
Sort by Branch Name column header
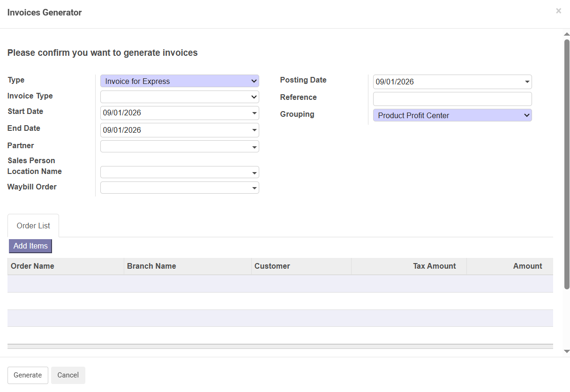click(151, 266)
